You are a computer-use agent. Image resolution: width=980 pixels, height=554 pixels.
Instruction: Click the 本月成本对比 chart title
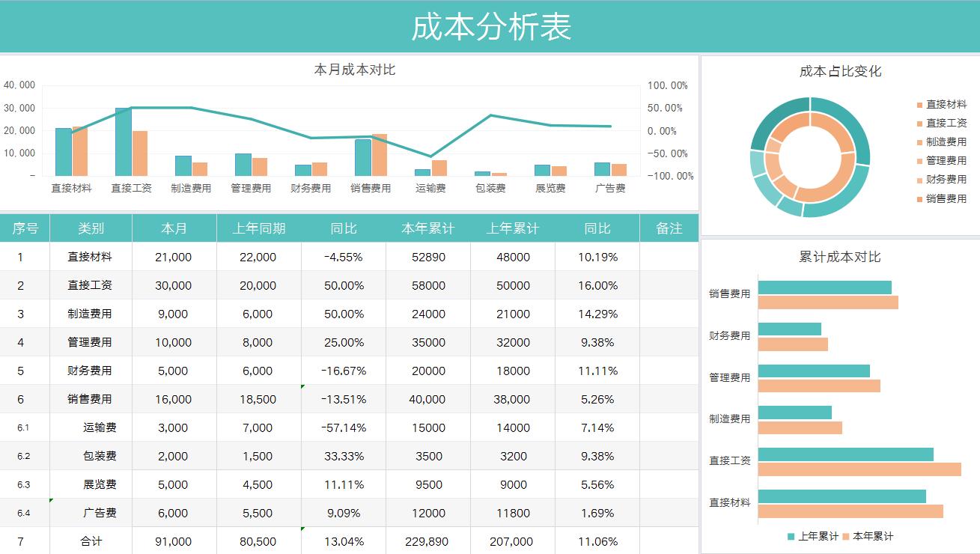point(356,70)
